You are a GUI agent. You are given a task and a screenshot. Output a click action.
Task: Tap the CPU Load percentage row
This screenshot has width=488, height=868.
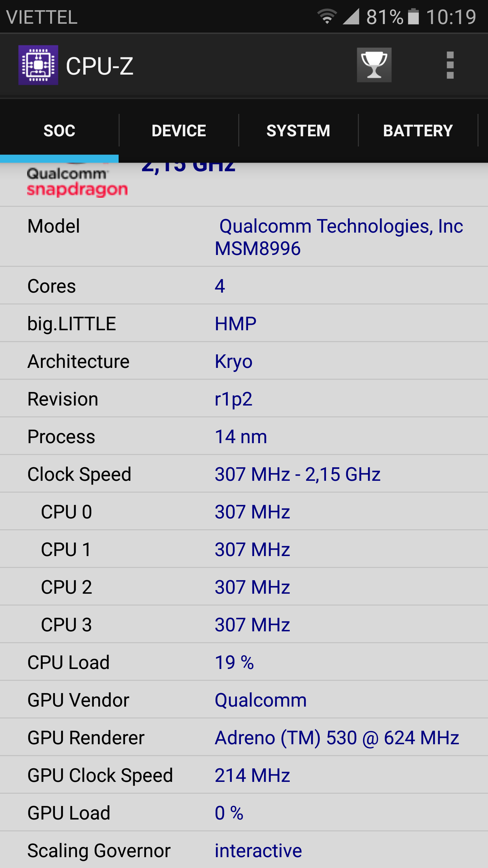coord(244,662)
